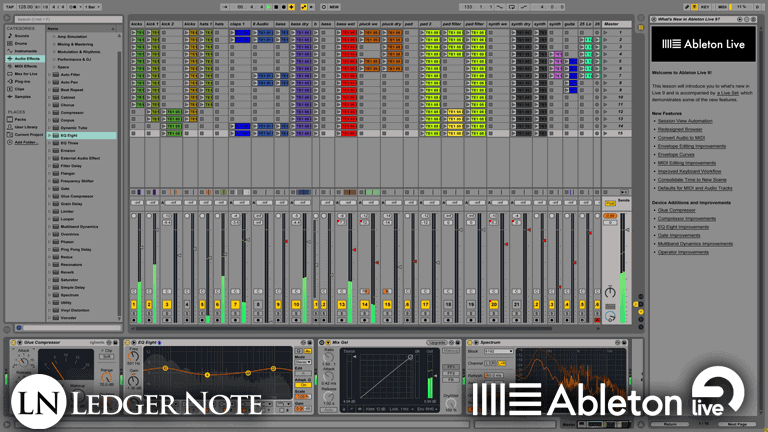This screenshot has height=432, width=768.
Task: Select Sounds in browser categories
Action: pos(22,36)
